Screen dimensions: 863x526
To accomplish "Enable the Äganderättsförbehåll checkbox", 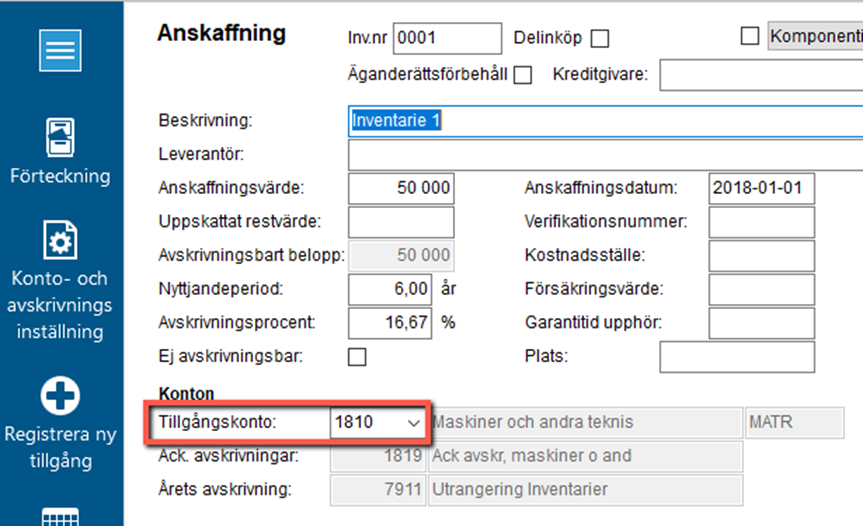I will (x=522, y=75).
